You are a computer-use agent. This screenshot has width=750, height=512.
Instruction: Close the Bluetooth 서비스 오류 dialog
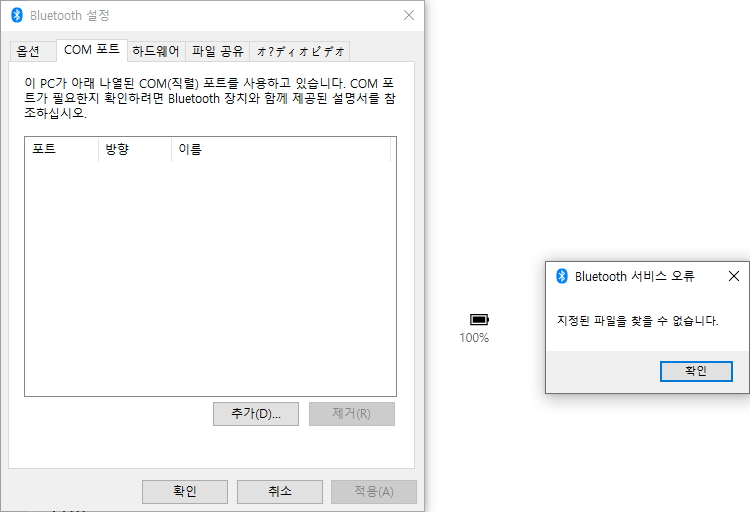[x=733, y=276]
